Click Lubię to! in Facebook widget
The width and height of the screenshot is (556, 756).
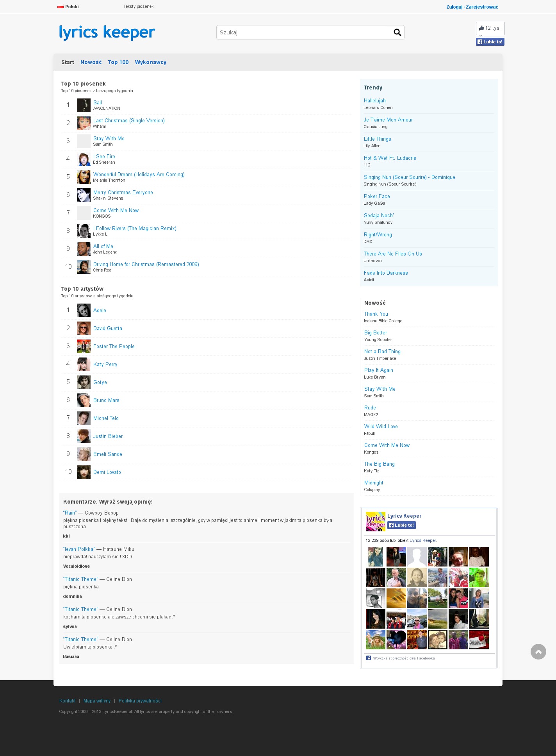(x=401, y=525)
